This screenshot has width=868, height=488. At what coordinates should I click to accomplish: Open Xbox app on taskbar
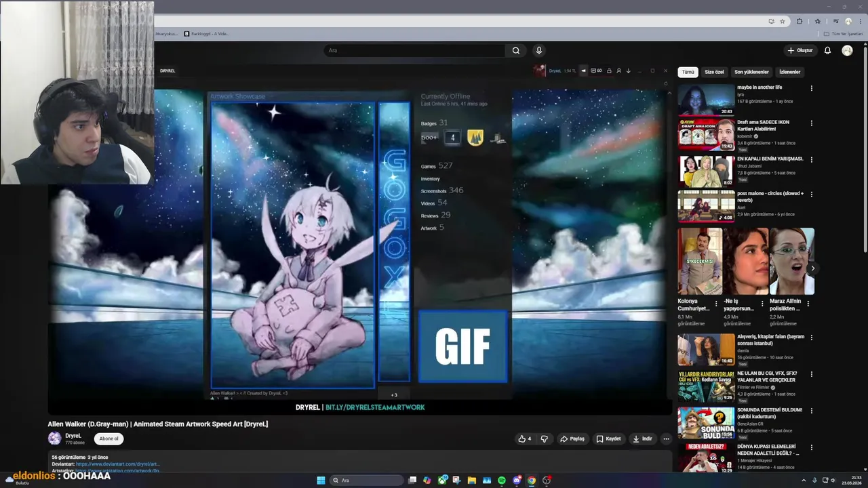(x=442, y=480)
